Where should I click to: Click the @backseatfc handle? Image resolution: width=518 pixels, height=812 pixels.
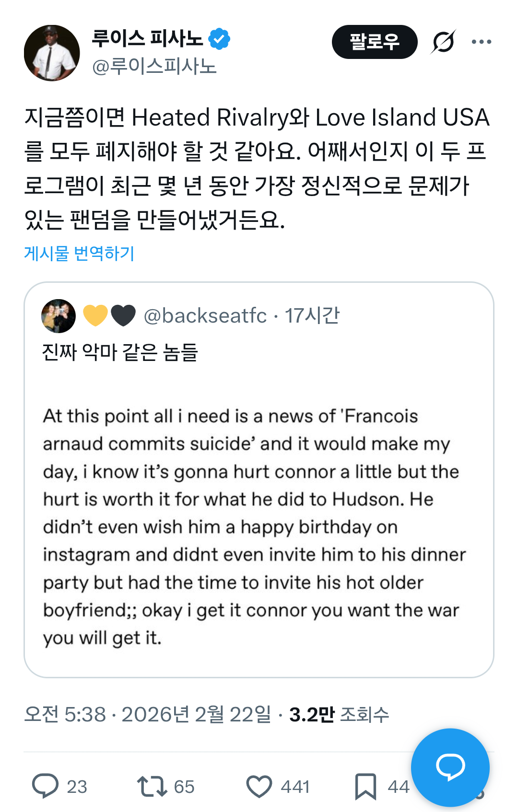click(x=205, y=316)
